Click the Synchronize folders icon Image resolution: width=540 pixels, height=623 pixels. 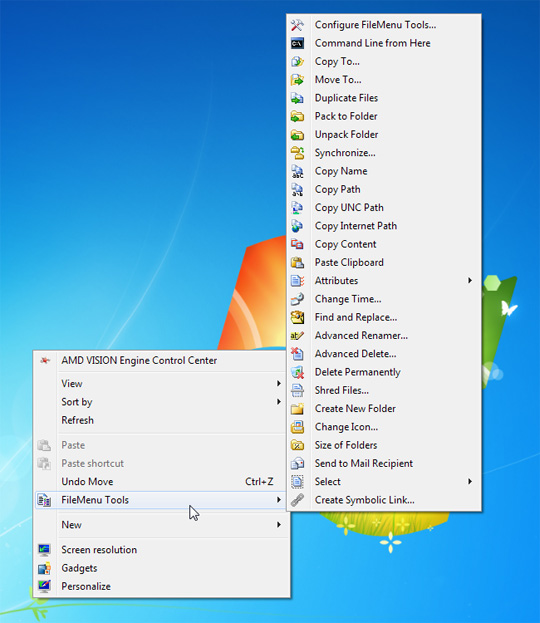(297, 153)
